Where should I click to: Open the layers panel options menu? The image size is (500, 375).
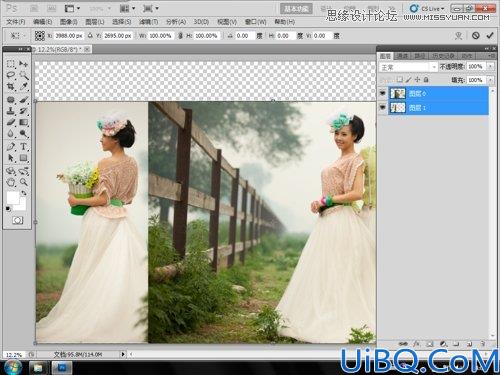(491, 56)
